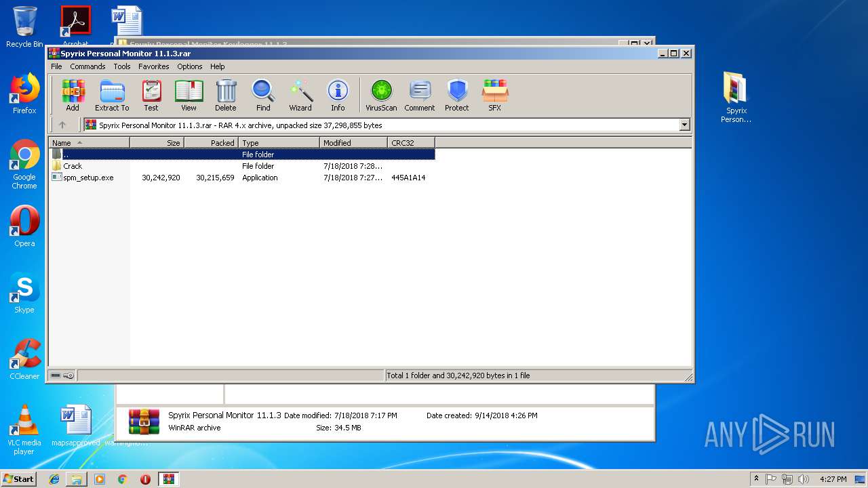Screen dimensions: 868x488
Task: Open the Tools menu
Action: [x=122, y=66]
